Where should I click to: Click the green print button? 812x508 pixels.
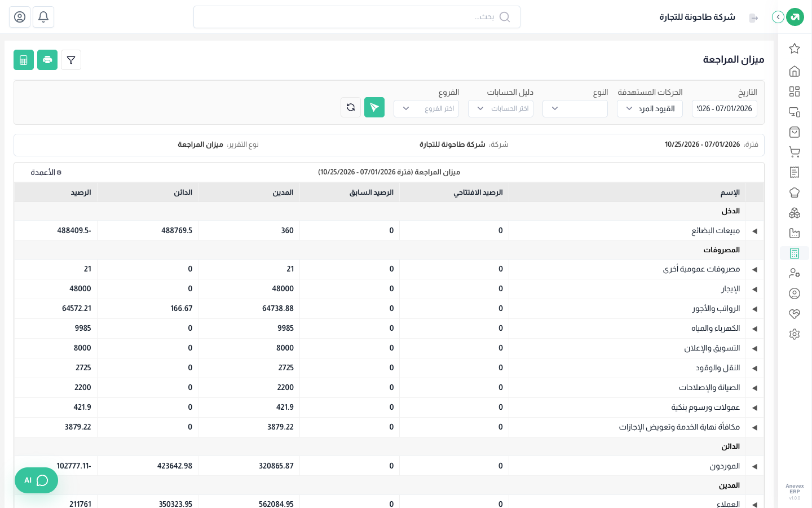tap(47, 60)
